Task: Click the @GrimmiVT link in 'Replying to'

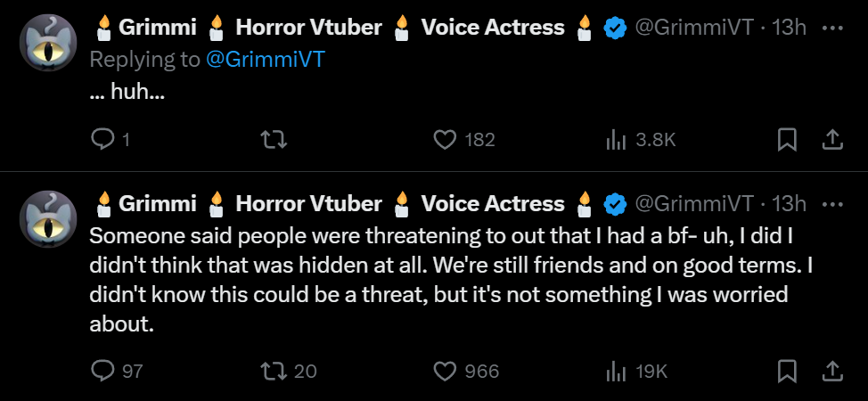Action: click(x=265, y=60)
